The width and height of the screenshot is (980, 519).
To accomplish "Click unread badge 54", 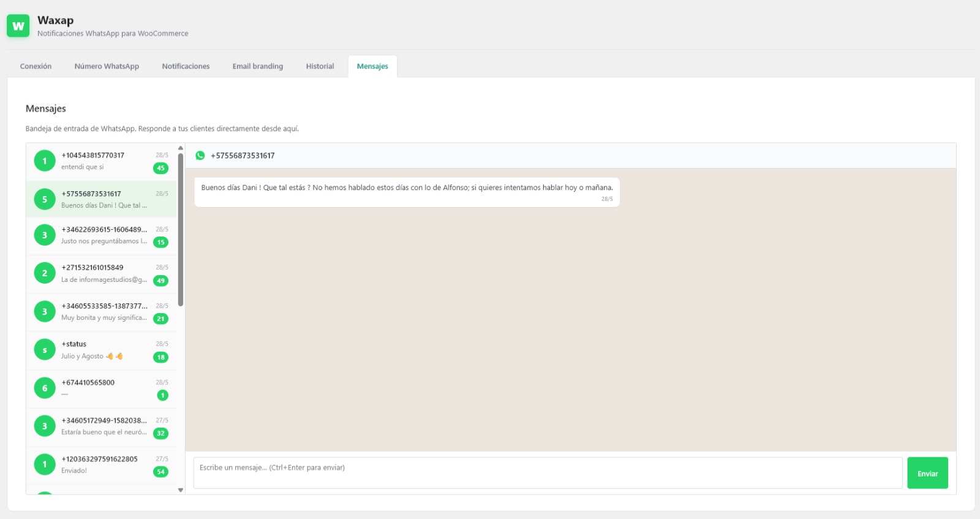I will tap(161, 472).
